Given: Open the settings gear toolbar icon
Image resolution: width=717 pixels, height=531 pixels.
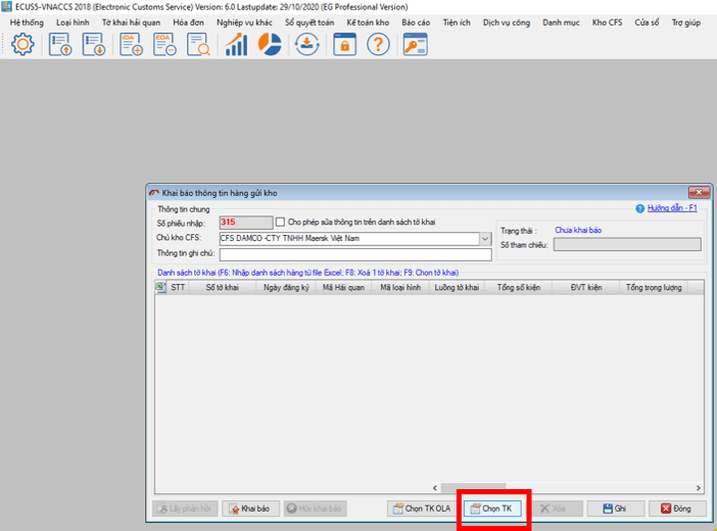Looking at the screenshot, I should click(22, 44).
